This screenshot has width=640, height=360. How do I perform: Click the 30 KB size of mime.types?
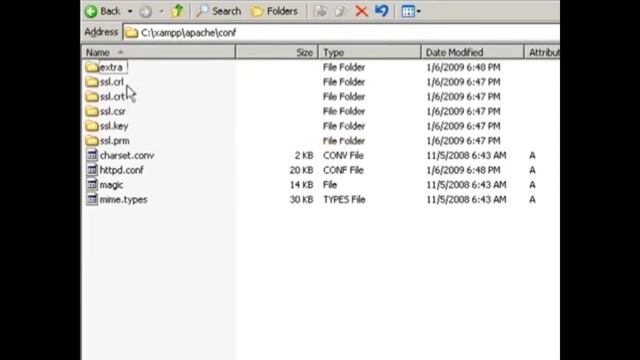tap(301, 200)
